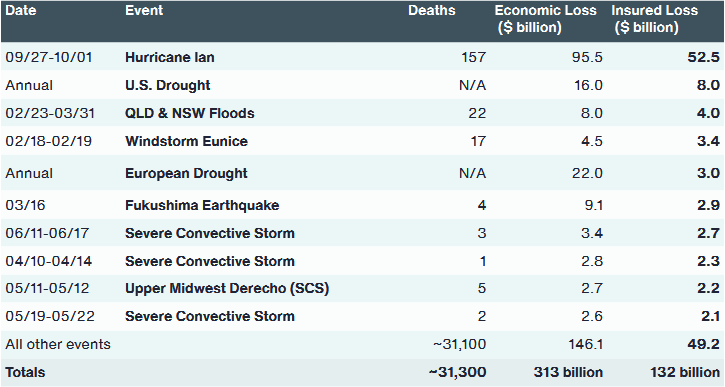Click the 06/11-06/17 date cell
This screenshot has width=725, height=387.
47,233
